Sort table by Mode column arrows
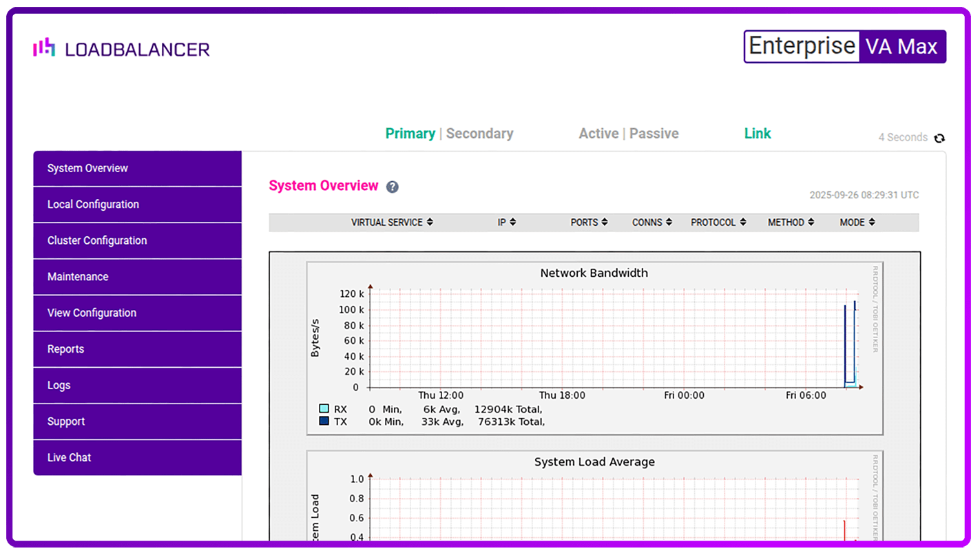 tap(872, 222)
